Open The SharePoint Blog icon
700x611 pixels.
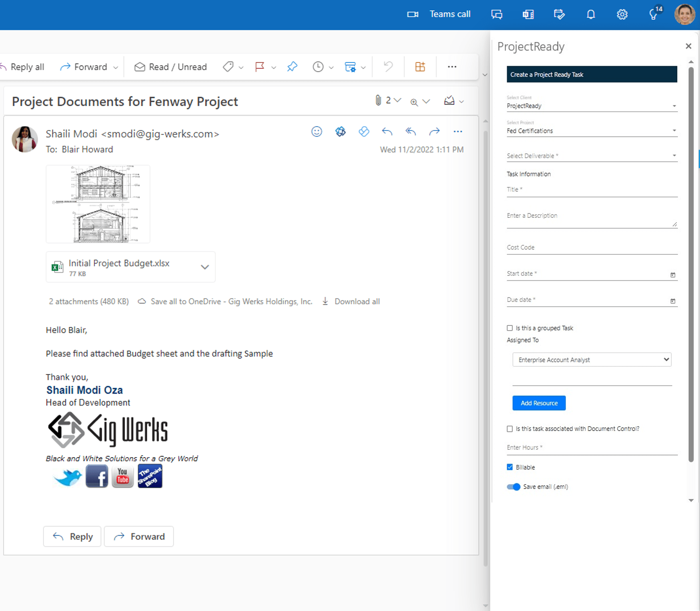pyautogui.click(x=150, y=476)
